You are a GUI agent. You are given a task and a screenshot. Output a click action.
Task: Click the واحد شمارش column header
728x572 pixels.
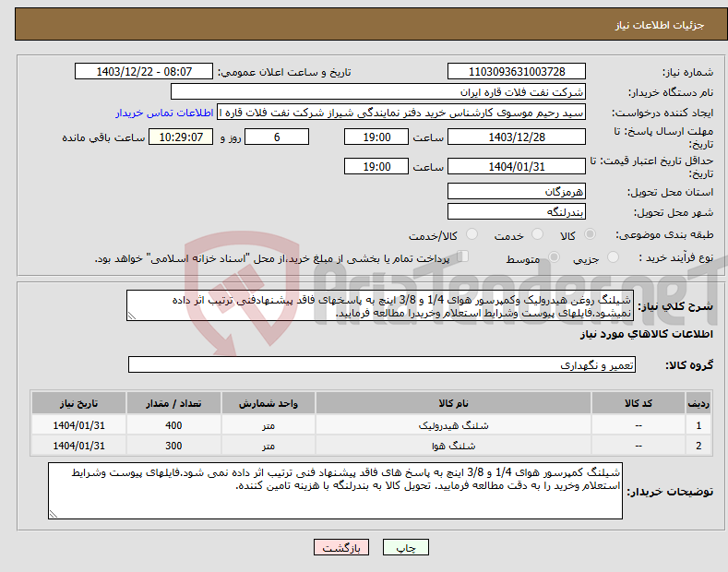(269, 403)
